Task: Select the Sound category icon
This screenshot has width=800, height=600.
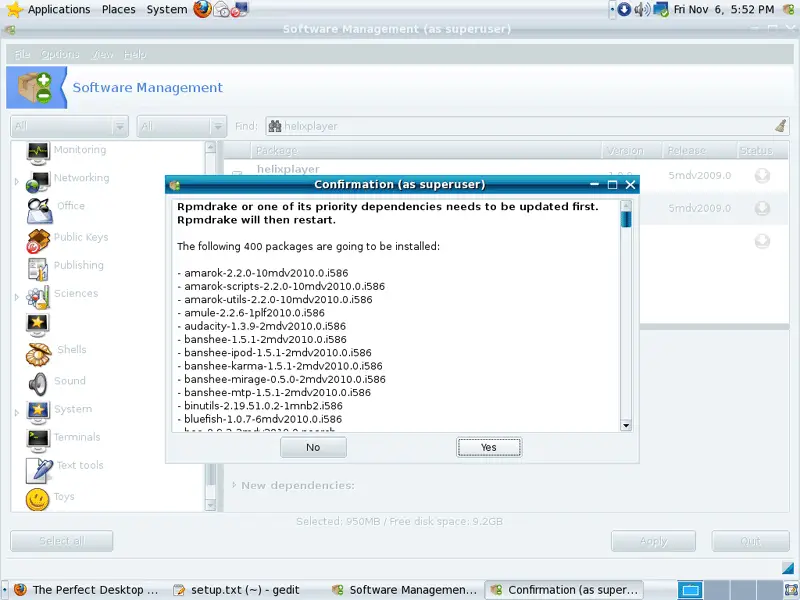Action: point(38,384)
